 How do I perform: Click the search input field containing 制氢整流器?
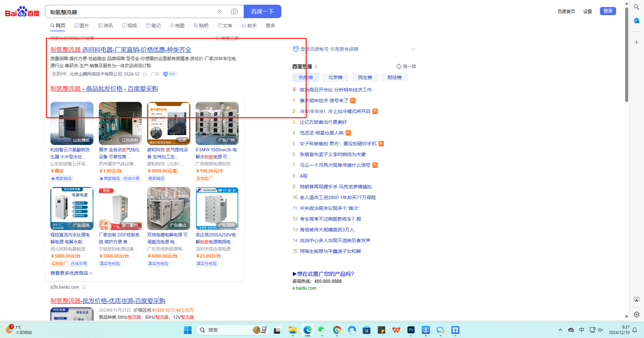coord(131,12)
